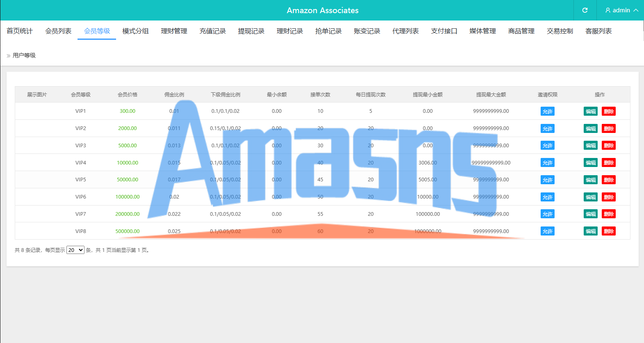Open edit for VIP8
644x343 pixels.
pos(591,231)
